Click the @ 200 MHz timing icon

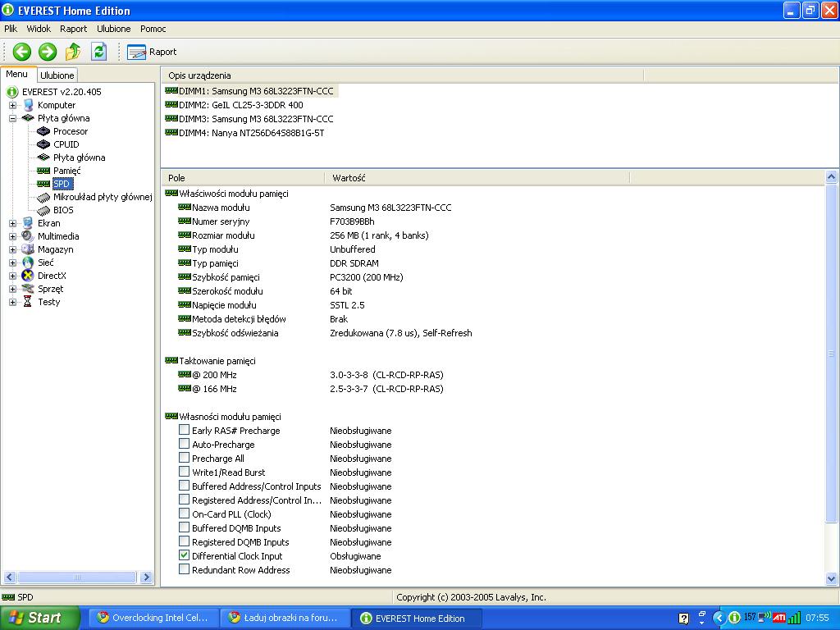[185, 374]
